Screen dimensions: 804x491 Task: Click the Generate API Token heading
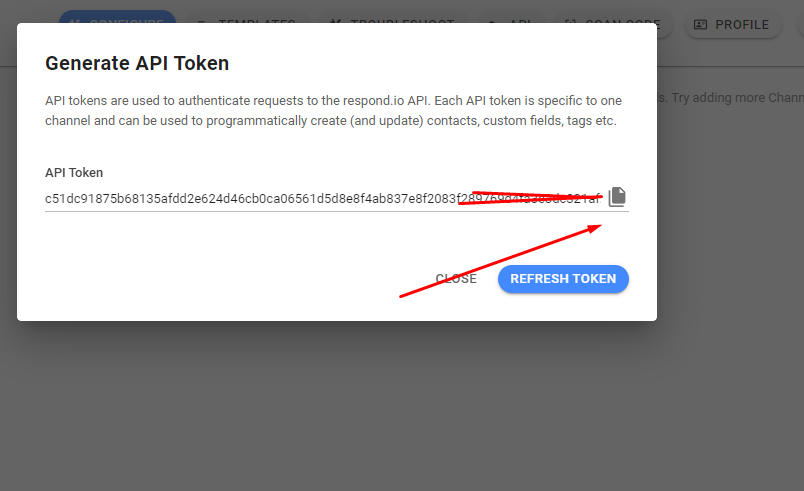pyautogui.click(x=137, y=64)
